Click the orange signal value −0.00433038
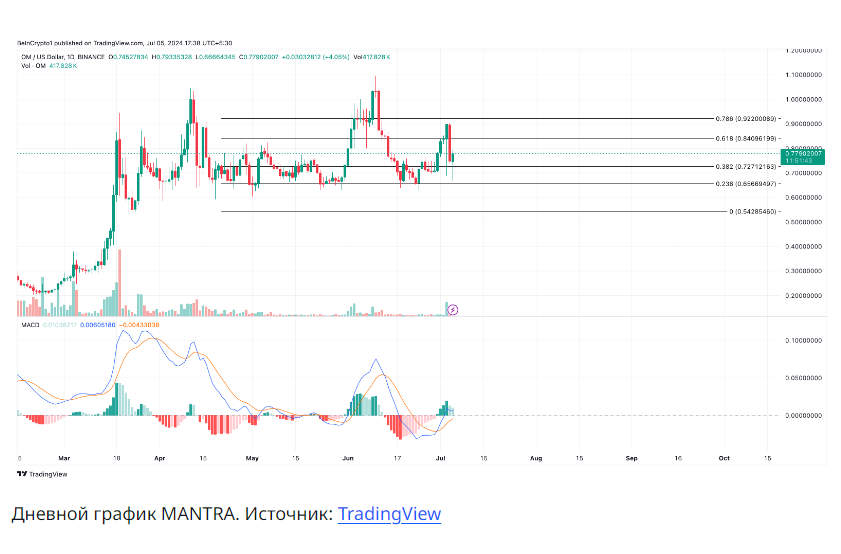The height and width of the screenshot is (554, 841). (x=138, y=324)
